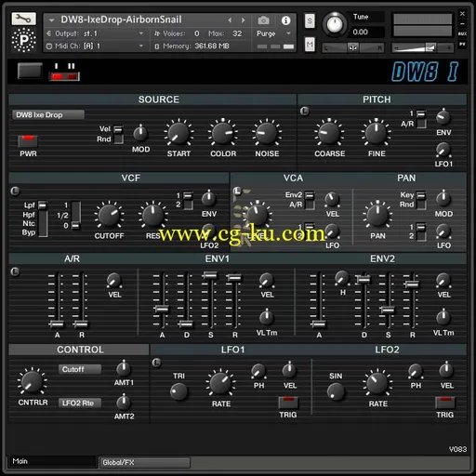Open the LFO2 Rte control target dropdown

click(80, 403)
